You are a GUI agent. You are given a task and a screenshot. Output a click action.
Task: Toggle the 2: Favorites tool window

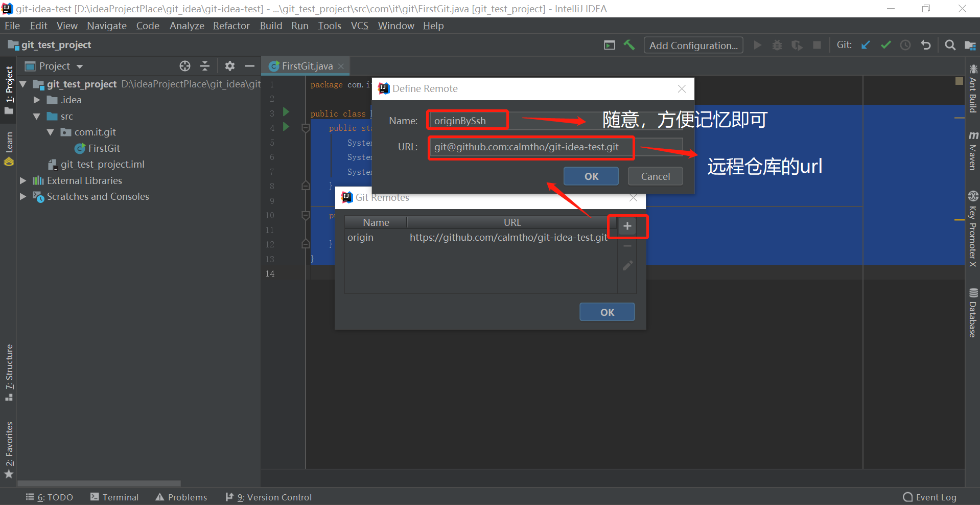tap(9, 450)
